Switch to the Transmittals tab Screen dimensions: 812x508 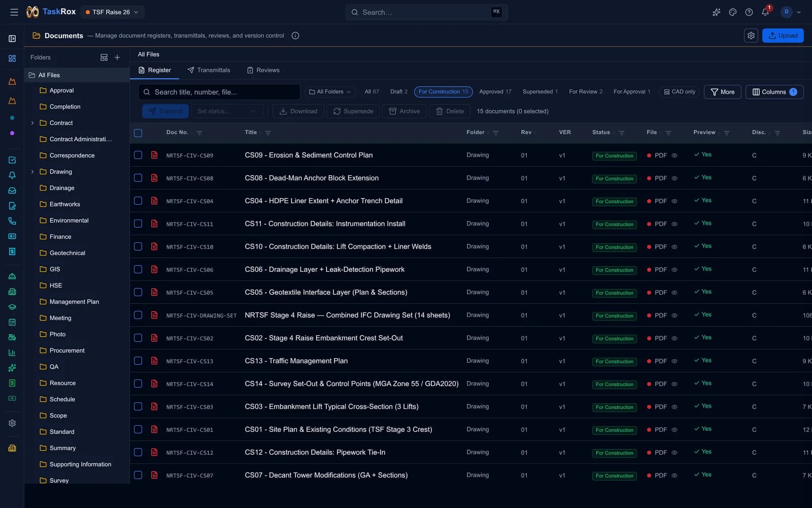pos(209,70)
